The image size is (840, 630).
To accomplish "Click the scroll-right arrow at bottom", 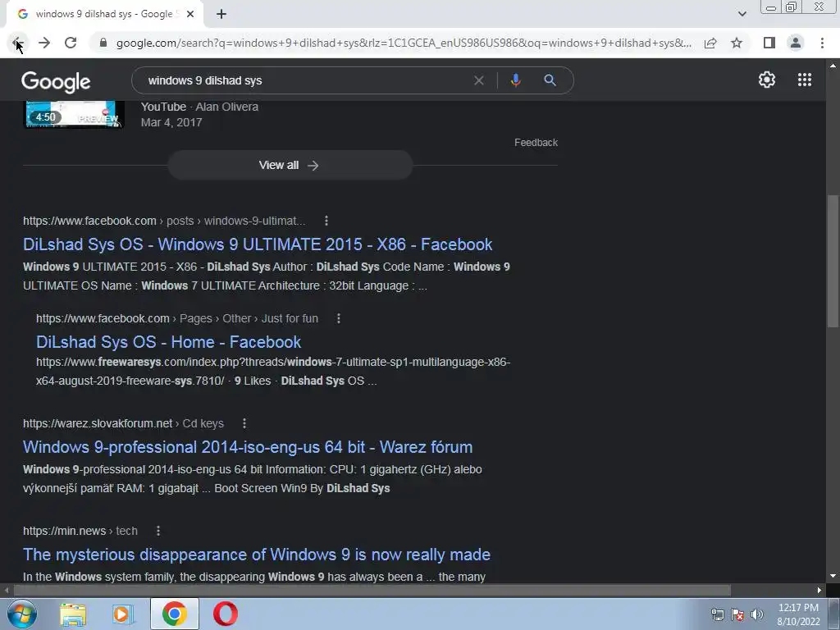I will [819, 591].
